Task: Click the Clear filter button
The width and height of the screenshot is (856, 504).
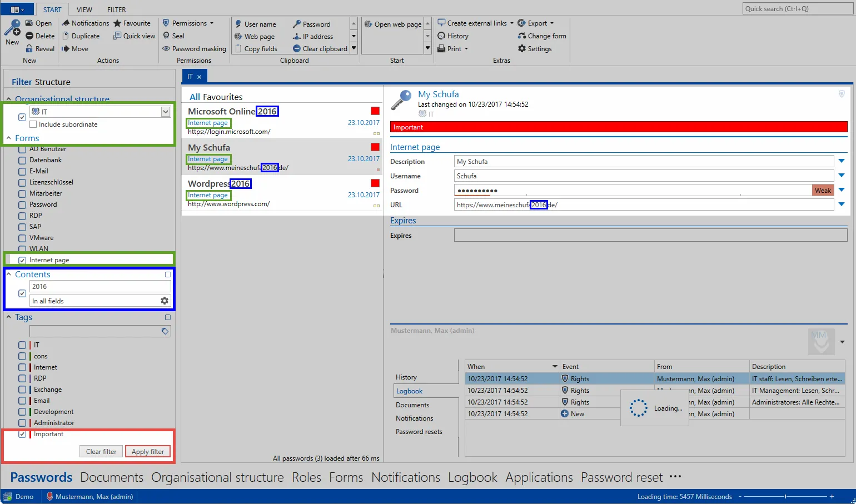Action: (x=101, y=451)
